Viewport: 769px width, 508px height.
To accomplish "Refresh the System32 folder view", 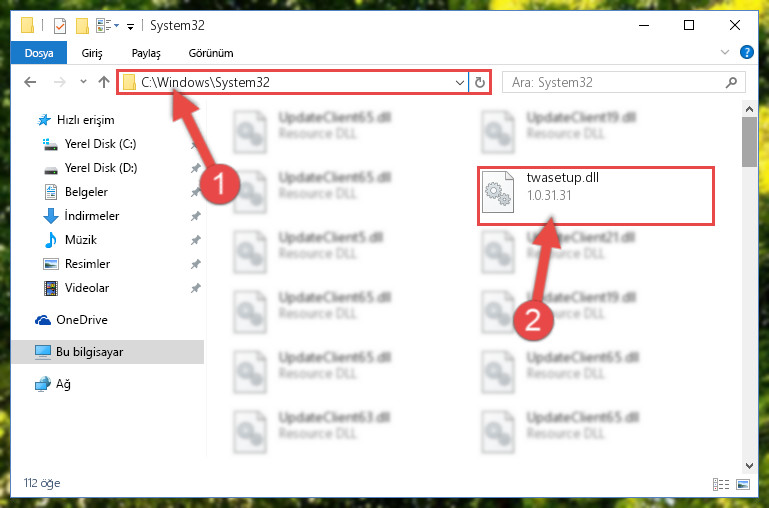I will [480, 82].
